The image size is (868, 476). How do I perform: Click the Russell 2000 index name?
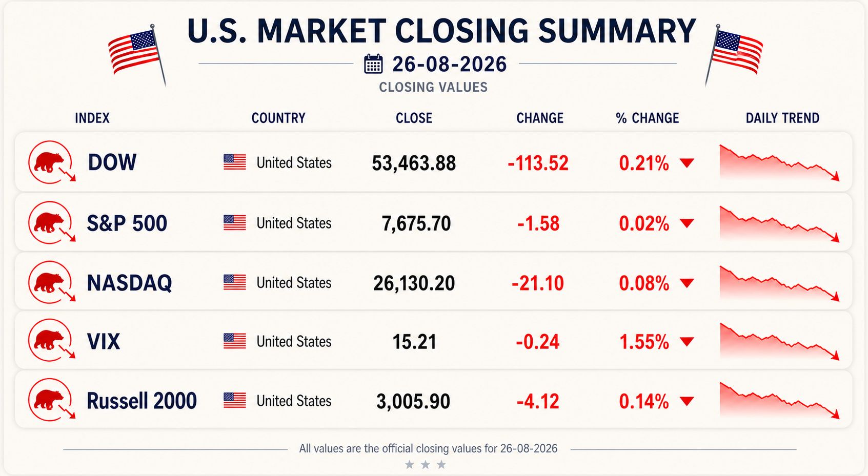(142, 401)
